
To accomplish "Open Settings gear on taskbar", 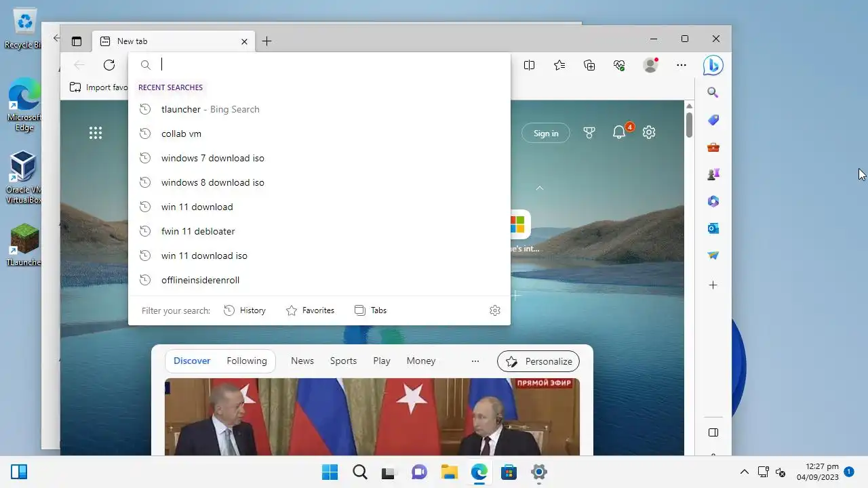I will point(538,472).
